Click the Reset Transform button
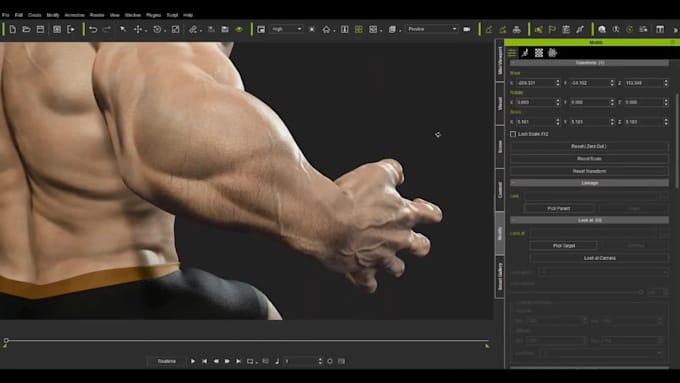The image size is (680, 383). pos(589,171)
